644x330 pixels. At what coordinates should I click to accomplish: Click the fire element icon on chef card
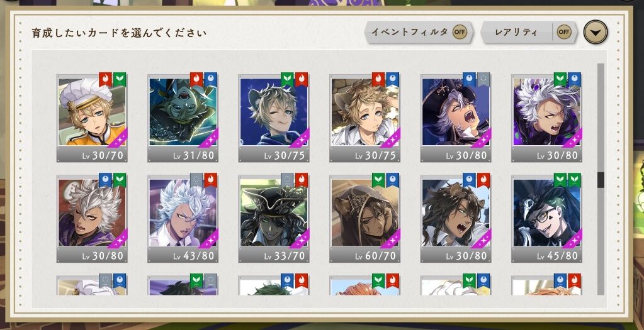point(106,79)
